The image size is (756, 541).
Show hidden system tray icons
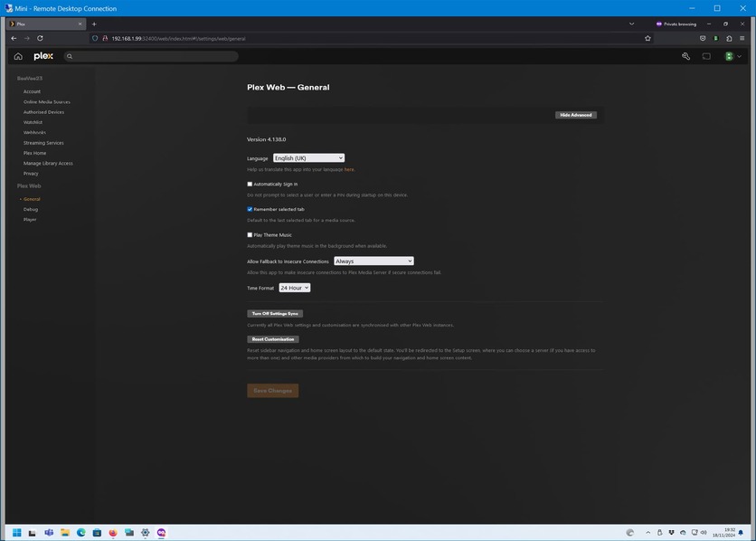(647, 533)
